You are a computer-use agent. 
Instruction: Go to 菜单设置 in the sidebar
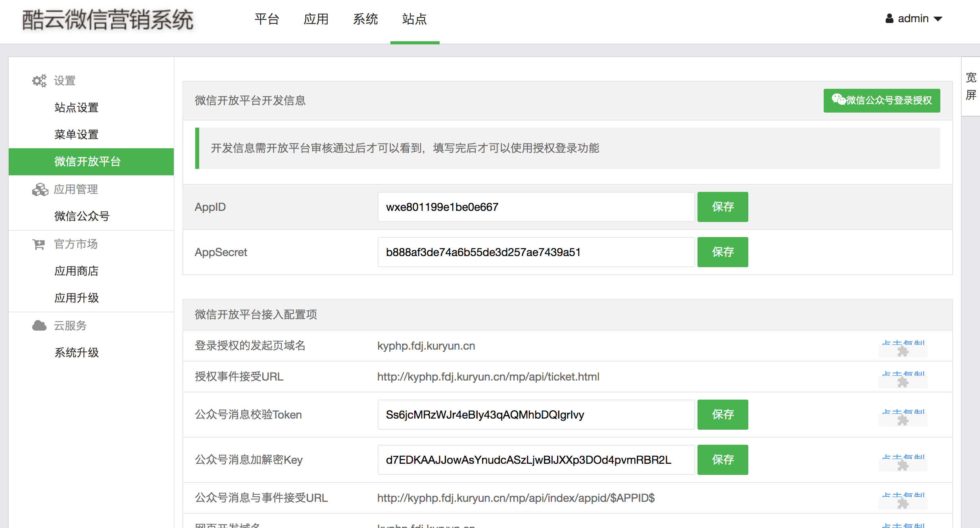[x=77, y=134]
